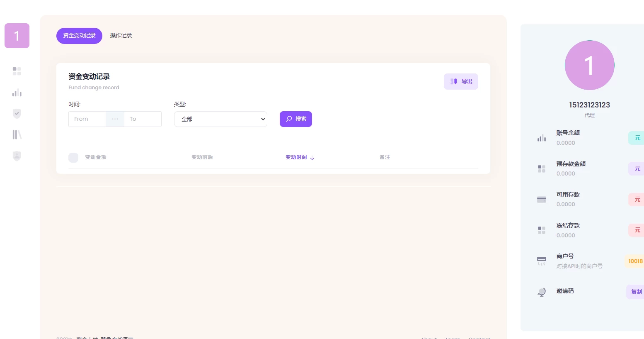Switch to the 资金变动记录 tab
644x339 pixels.
tap(79, 36)
